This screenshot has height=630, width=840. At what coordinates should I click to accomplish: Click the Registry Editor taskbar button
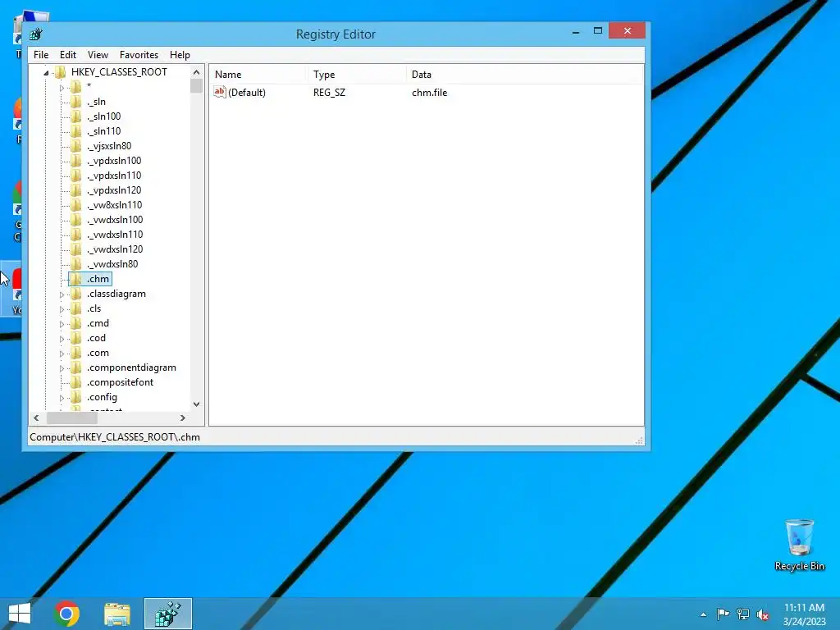pos(168,614)
